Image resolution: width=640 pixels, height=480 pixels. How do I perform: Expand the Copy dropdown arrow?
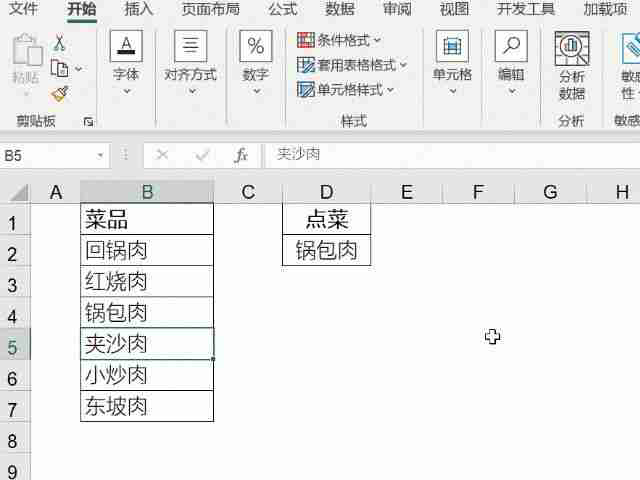78,69
